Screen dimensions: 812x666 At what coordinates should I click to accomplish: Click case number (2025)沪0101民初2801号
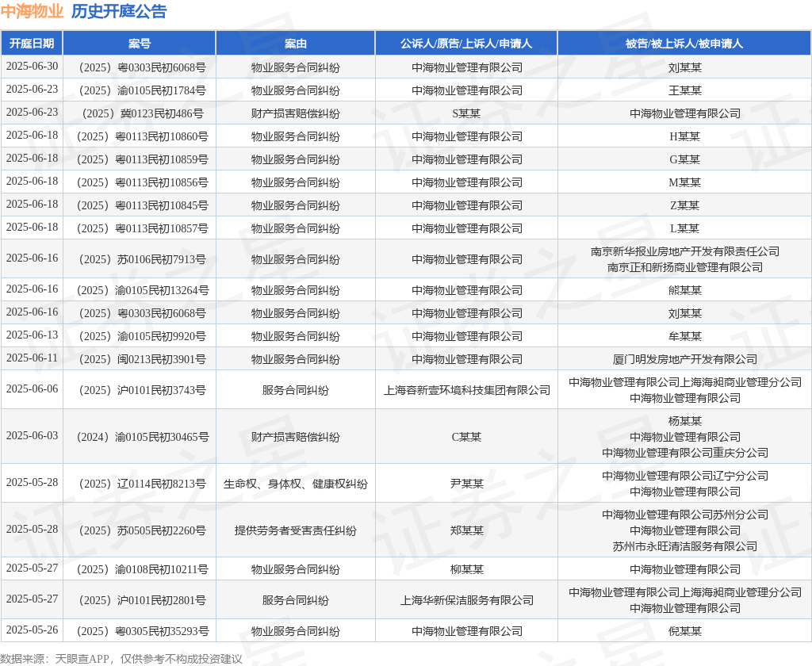coord(140,601)
